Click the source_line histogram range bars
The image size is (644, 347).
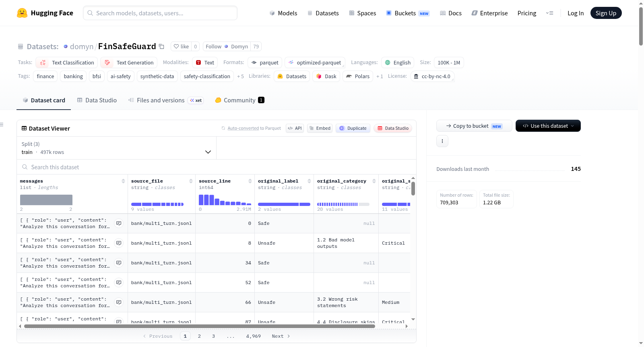(x=225, y=200)
